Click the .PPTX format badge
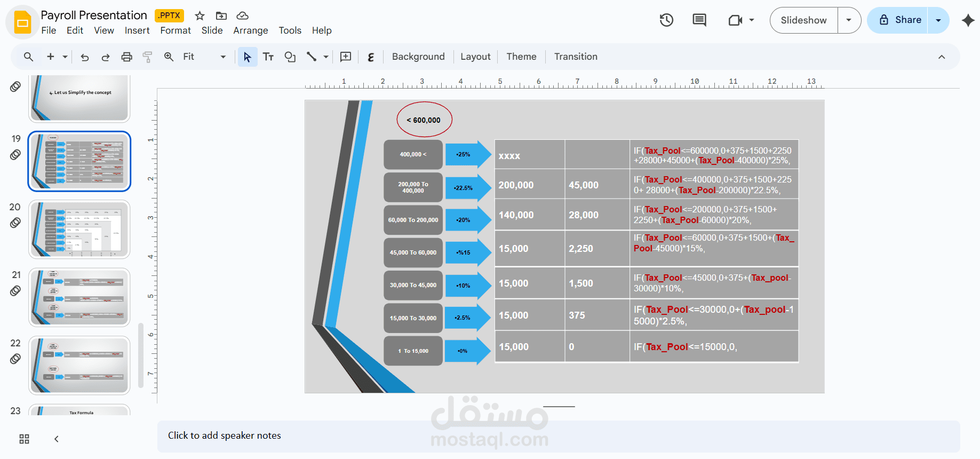 [x=169, y=15]
